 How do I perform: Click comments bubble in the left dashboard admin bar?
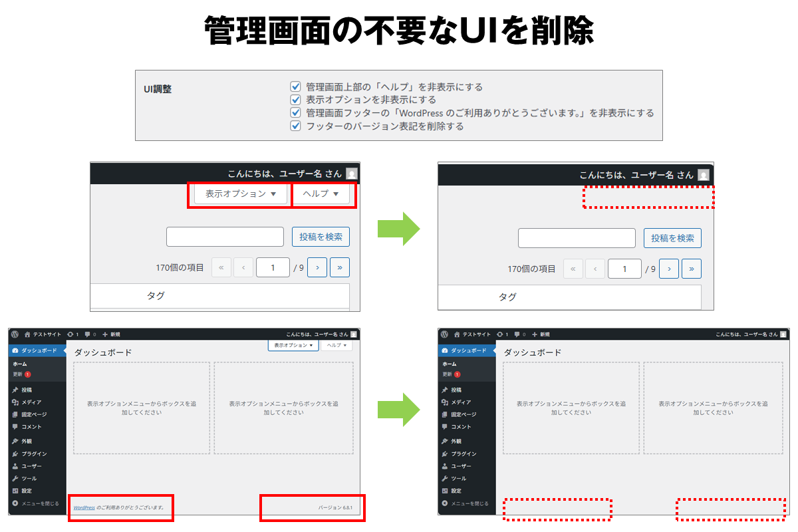point(88,334)
